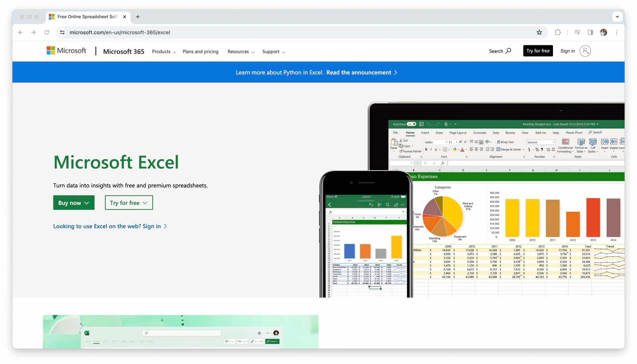This screenshot has width=637, height=364.
Task: Expand the Resources menu
Action: (x=241, y=52)
